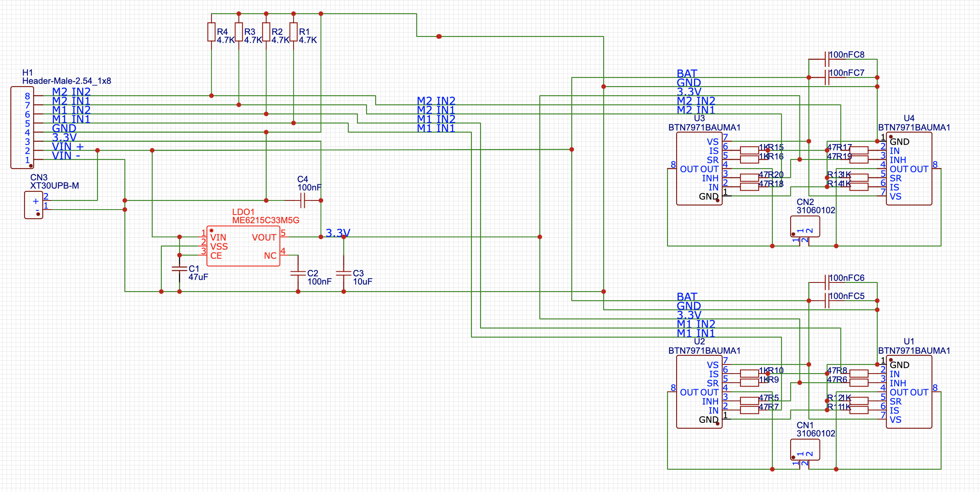
Task: Select the C1 47uF capacitor symbol
Action: 180,269
